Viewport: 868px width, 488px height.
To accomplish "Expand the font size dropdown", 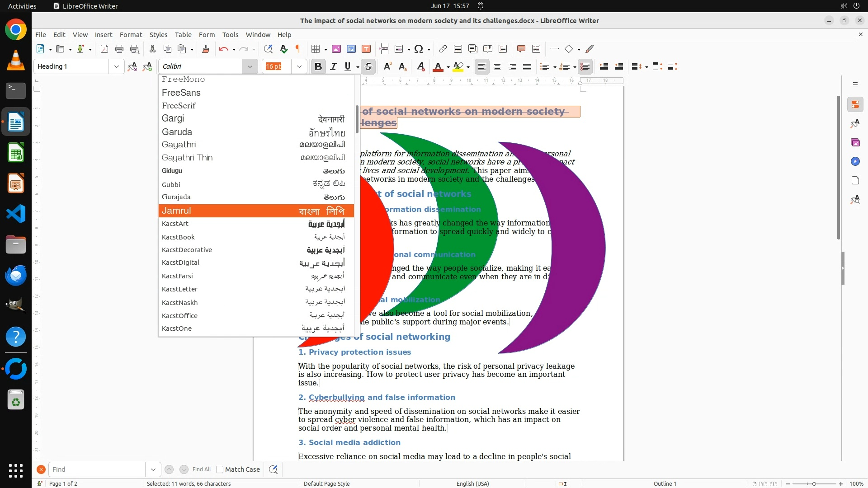I will (299, 66).
